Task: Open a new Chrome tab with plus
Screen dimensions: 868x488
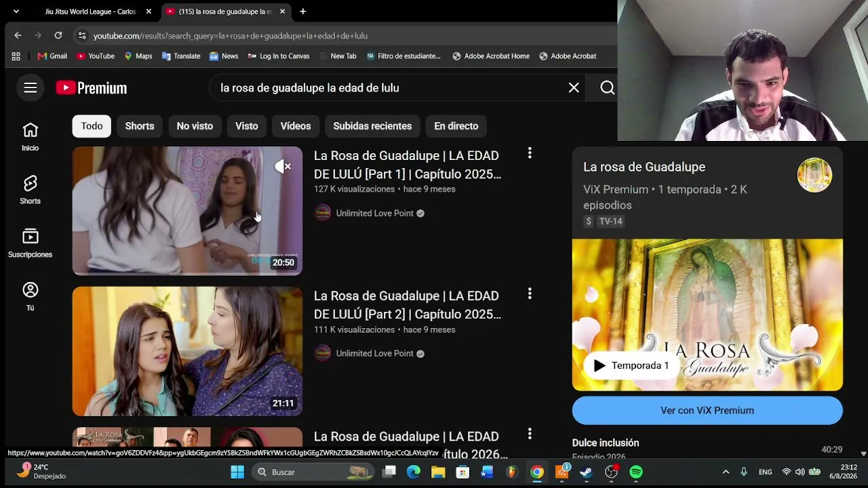Action: pyautogui.click(x=303, y=12)
